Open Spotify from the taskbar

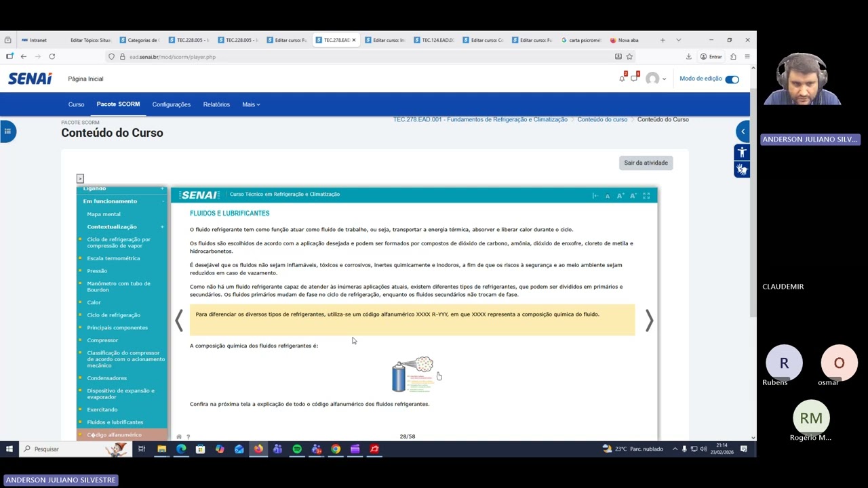[x=297, y=449]
